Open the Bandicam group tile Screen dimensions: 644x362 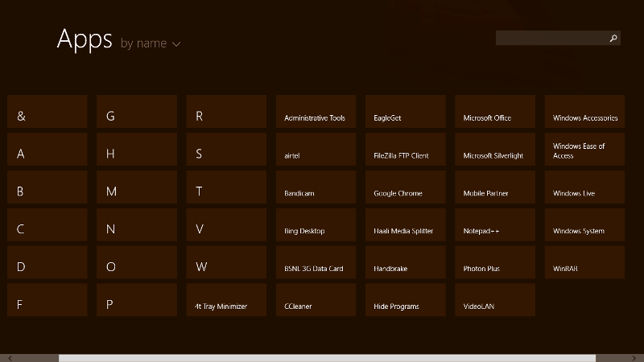316,187
